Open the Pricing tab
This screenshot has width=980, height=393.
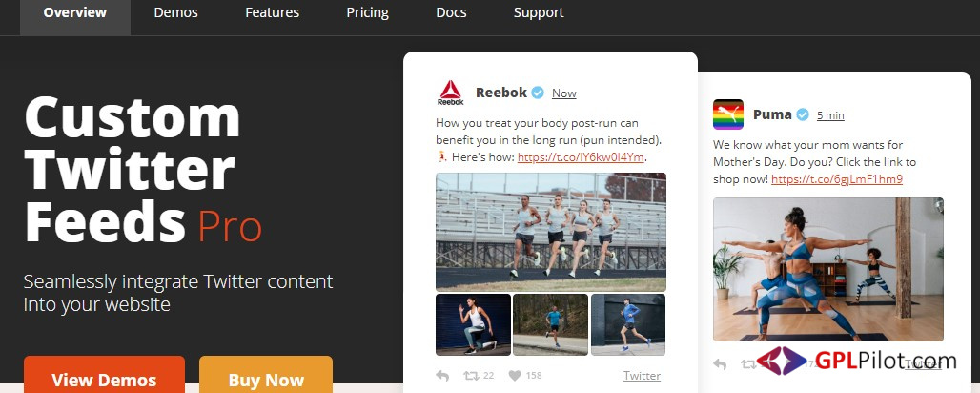pos(367,13)
